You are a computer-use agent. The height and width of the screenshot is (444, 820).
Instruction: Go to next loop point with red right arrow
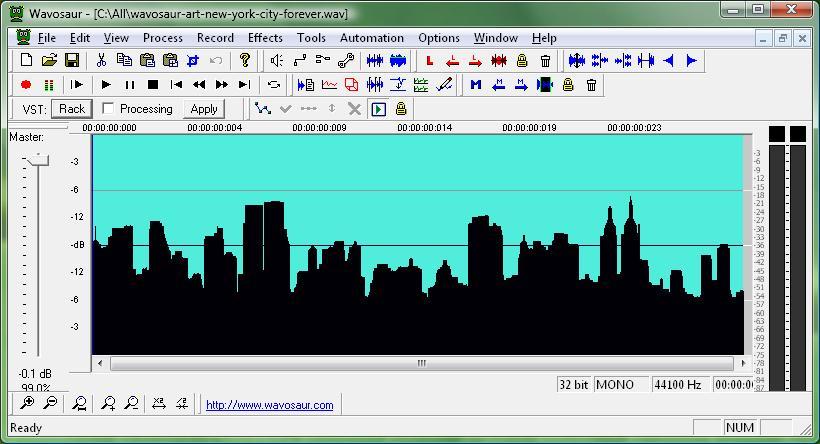click(x=475, y=61)
